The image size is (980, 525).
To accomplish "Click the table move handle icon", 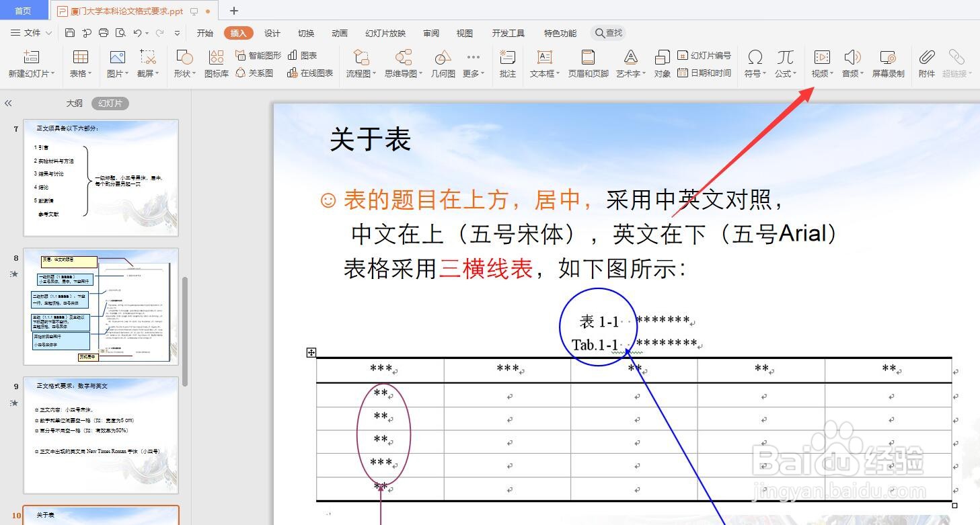I will pyautogui.click(x=311, y=352).
